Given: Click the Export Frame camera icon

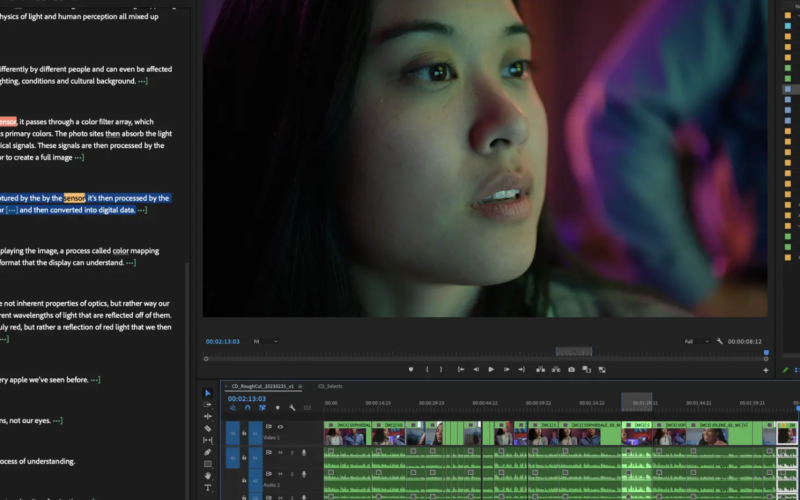Looking at the screenshot, I should (x=571, y=369).
